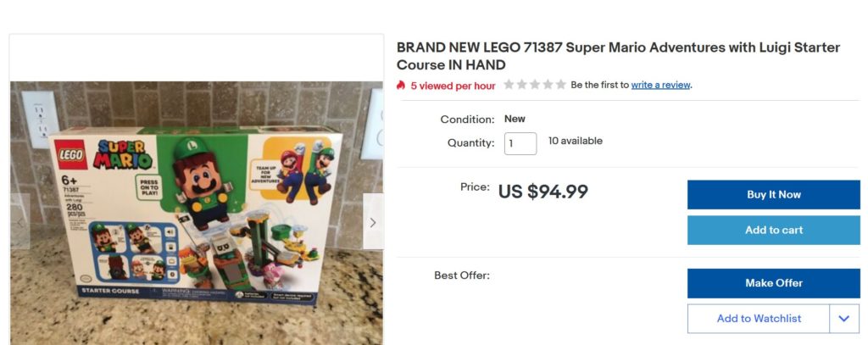Select the third rating star
Screen dimensions: 868x345
(x=535, y=85)
